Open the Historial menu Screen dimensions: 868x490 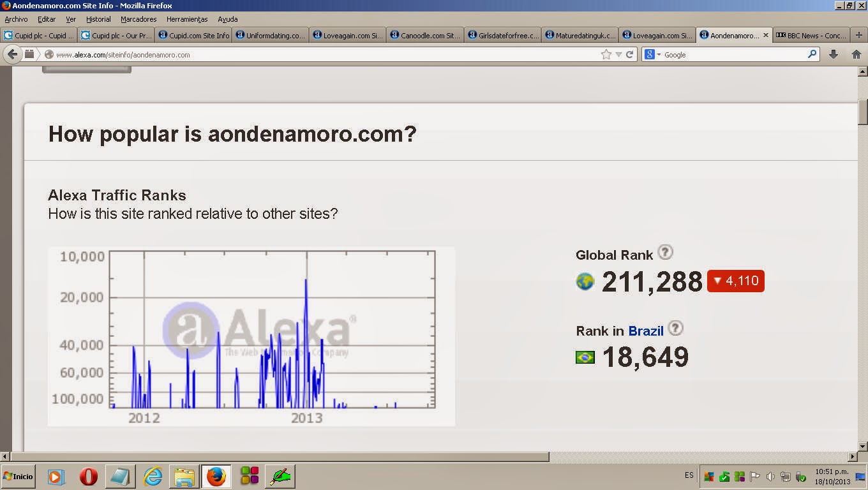tap(98, 19)
